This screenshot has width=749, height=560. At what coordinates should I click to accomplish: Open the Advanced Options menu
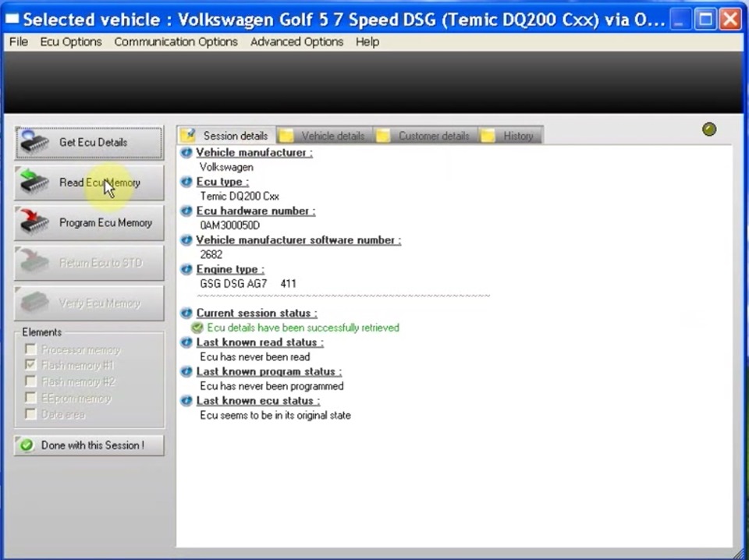coord(296,42)
